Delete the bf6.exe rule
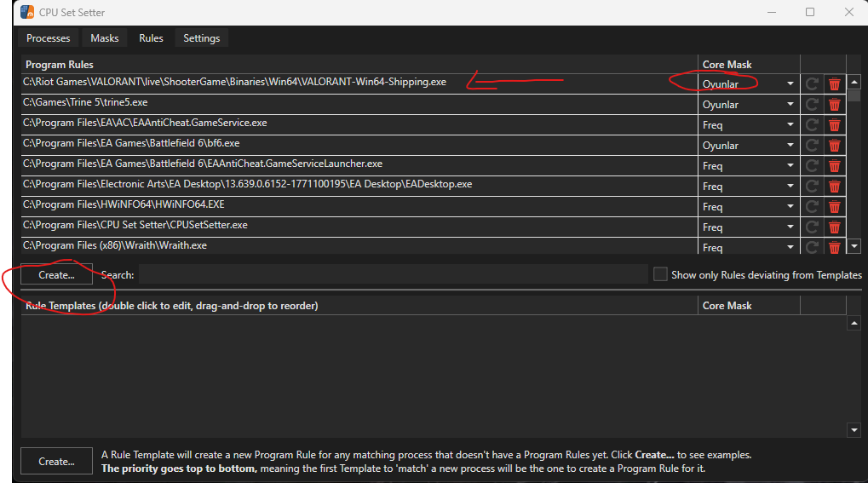 [x=834, y=146]
